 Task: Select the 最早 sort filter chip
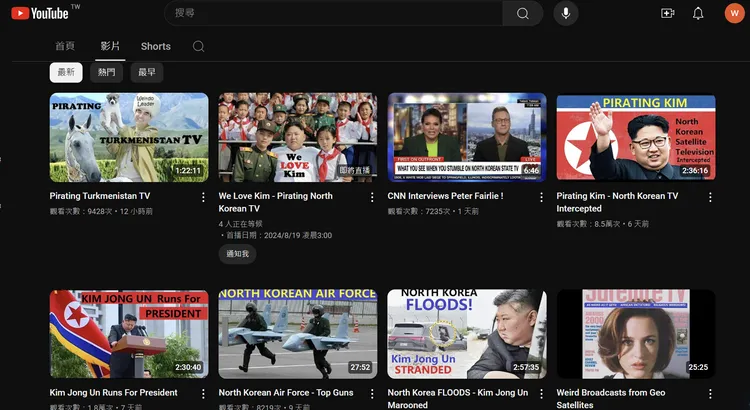[147, 72]
